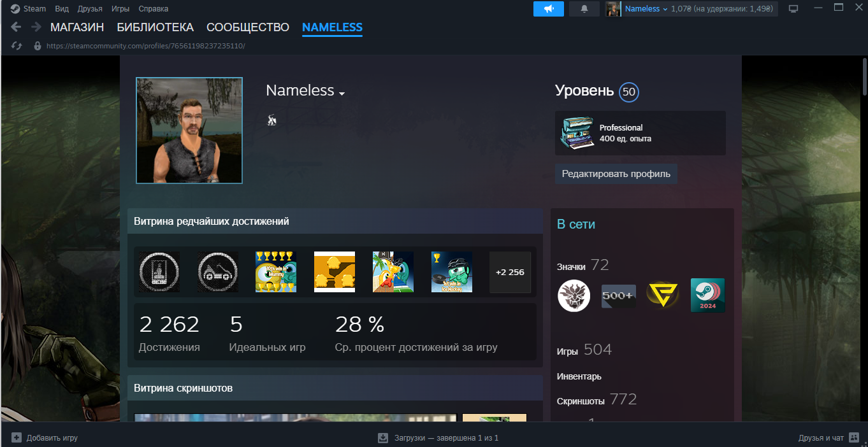Click the 500+ games badge
Viewport: 868px width, 447px height.
point(618,296)
